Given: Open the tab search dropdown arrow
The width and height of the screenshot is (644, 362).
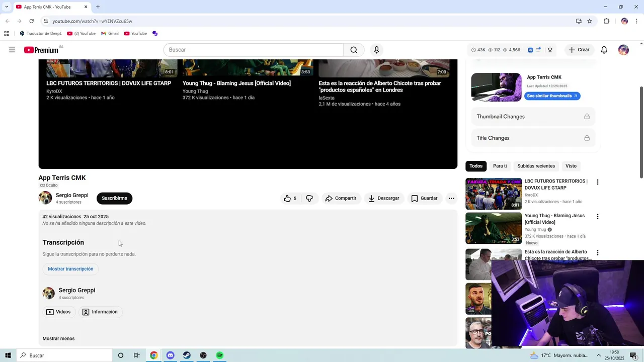Looking at the screenshot, I should tap(7, 7).
